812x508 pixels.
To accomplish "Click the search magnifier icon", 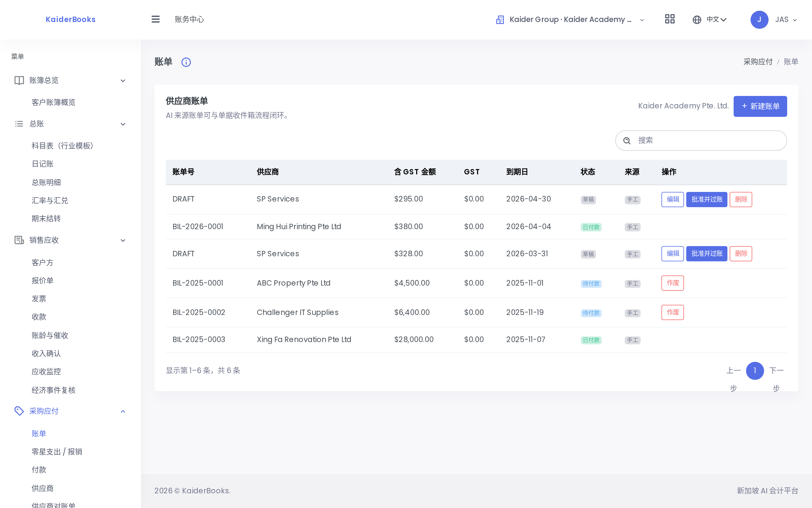I will click(627, 141).
